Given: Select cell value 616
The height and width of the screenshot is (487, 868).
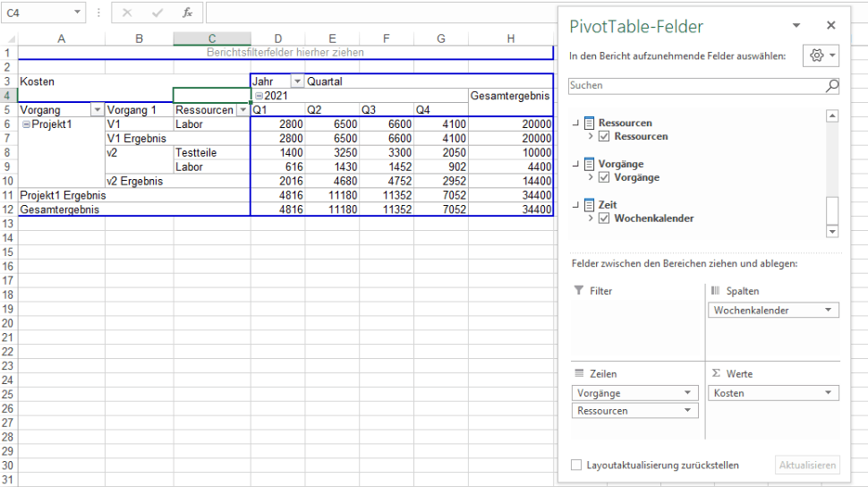Looking at the screenshot, I should pyautogui.click(x=277, y=167).
